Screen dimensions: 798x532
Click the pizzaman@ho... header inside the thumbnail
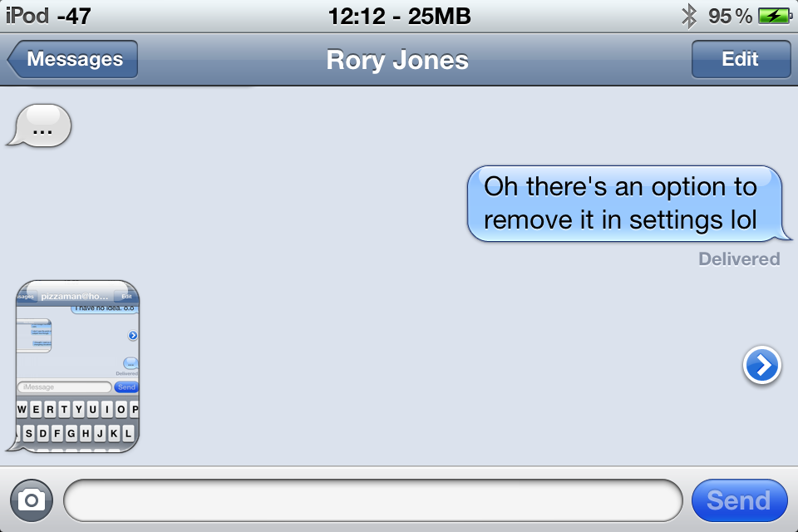[x=75, y=296]
